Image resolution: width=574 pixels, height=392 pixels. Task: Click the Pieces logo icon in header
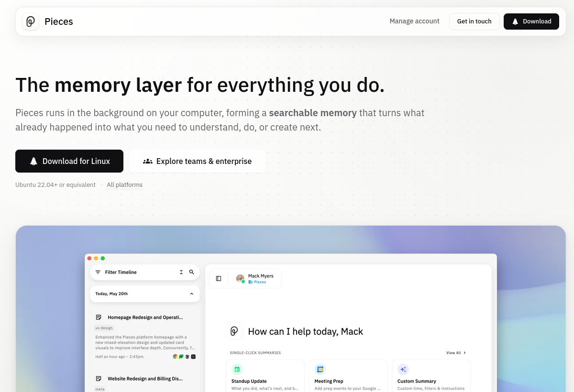[x=31, y=22]
